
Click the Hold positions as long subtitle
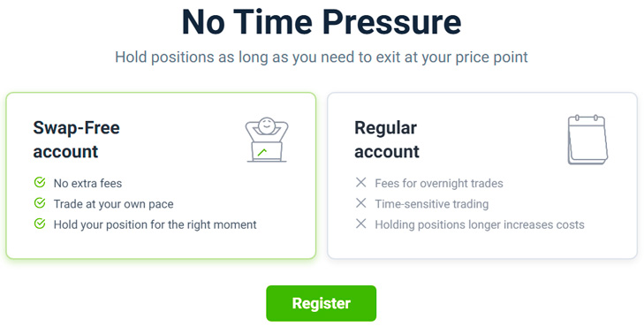tap(322, 57)
